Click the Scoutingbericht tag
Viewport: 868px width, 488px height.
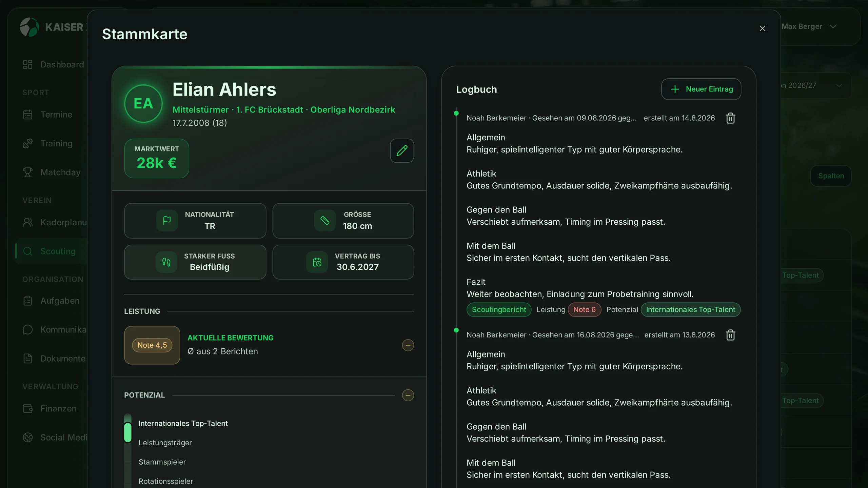point(499,310)
